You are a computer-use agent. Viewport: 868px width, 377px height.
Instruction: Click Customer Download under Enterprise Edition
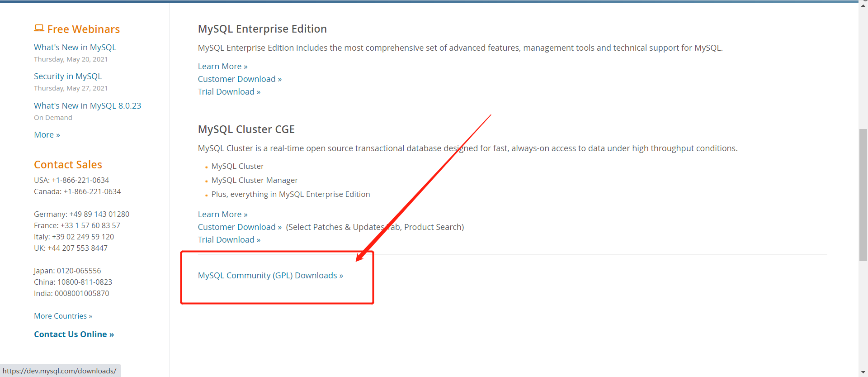pyautogui.click(x=240, y=79)
